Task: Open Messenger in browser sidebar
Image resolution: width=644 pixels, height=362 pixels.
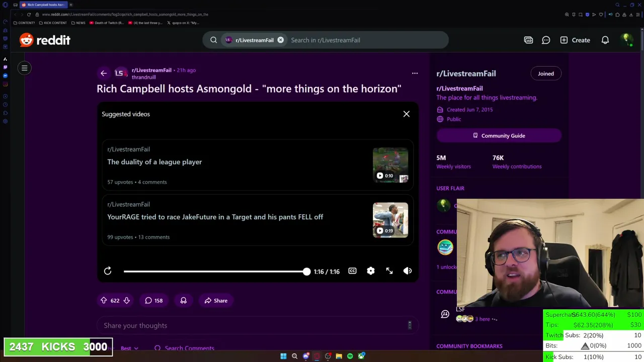Action: click(5, 75)
